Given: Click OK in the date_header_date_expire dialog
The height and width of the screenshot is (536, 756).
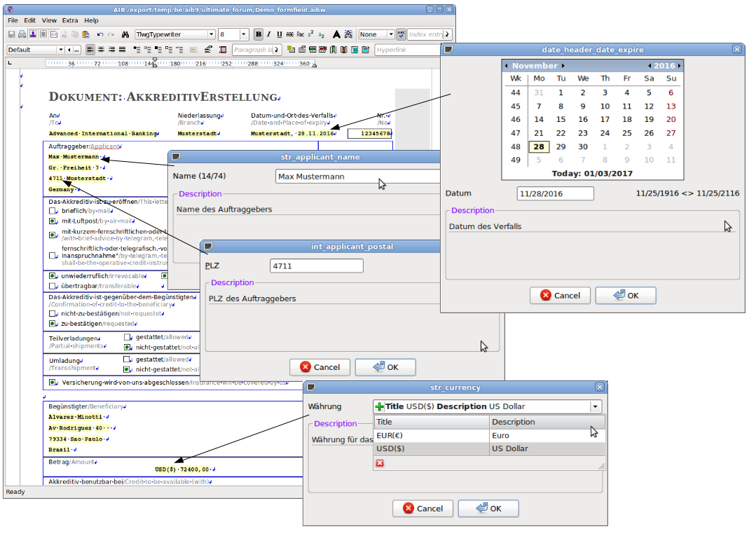Looking at the screenshot, I should click(x=626, y=296).
